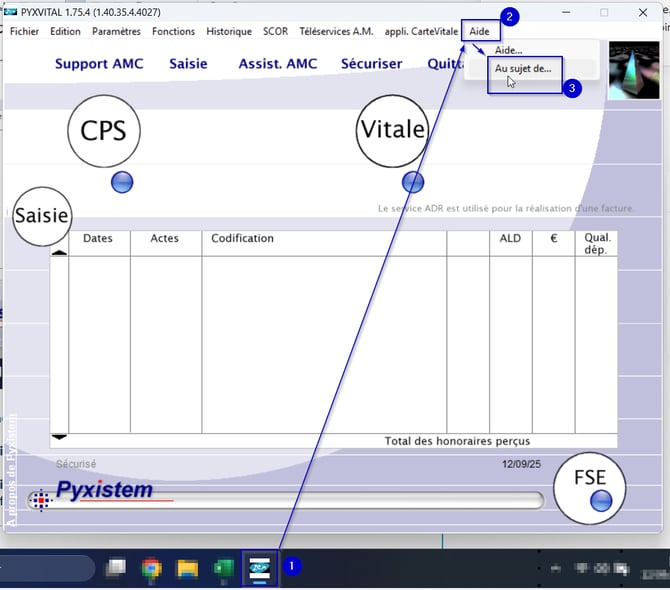Open the Edition menu
670x590 pixels.
(x=65, y=32)
